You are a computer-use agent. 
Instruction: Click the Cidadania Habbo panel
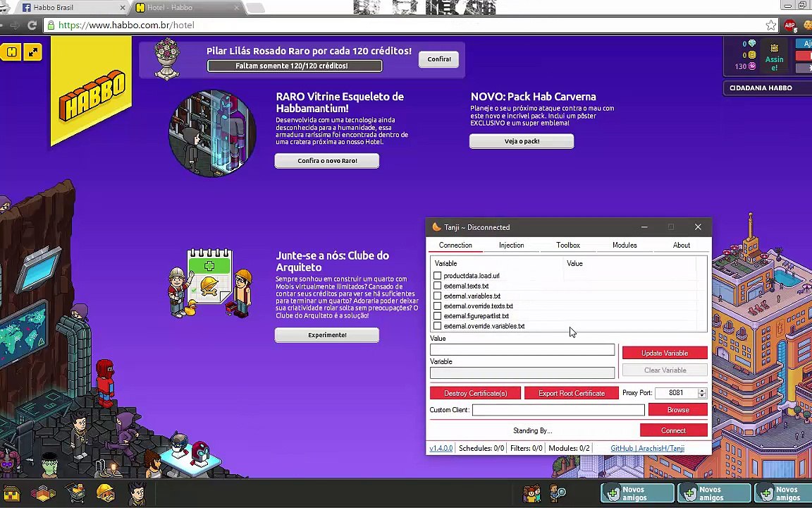click(x=767, y=88)
